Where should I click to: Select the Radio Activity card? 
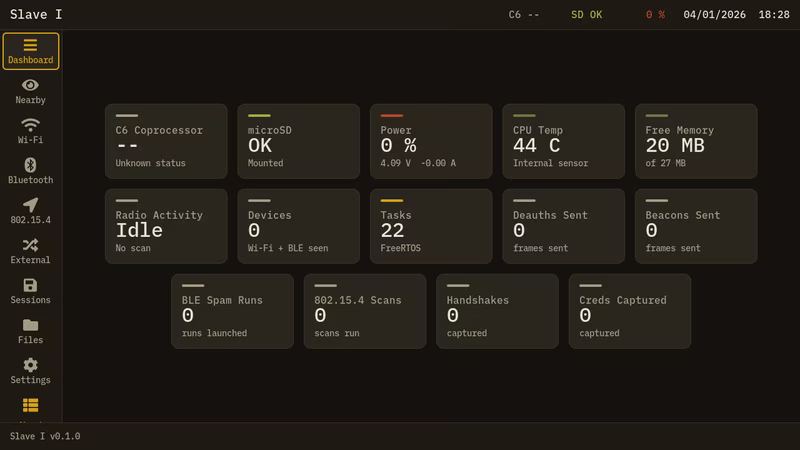pos(166,227)
